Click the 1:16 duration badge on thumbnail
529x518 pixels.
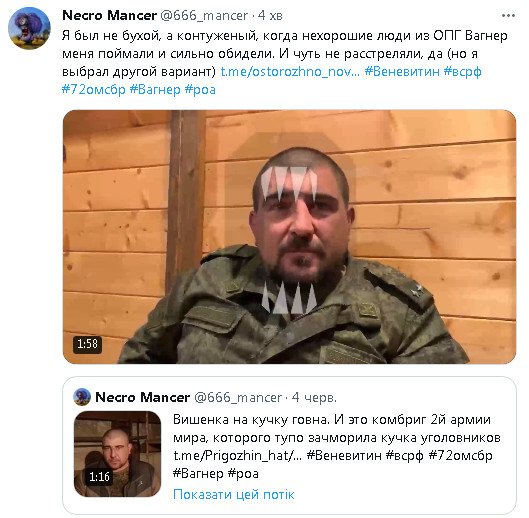[x=99, y=476]
